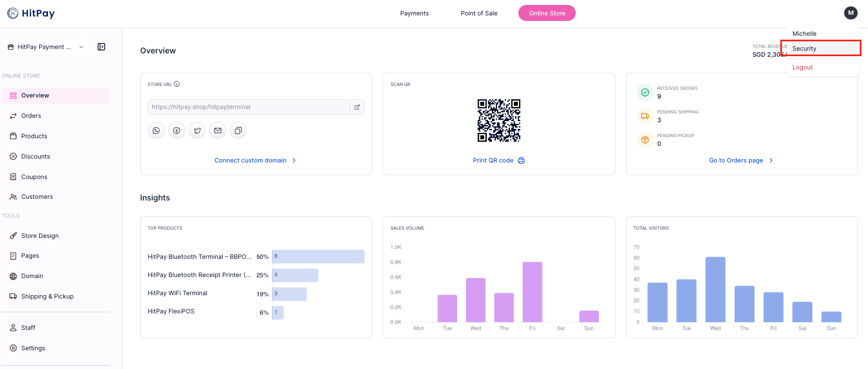Collapse the sidebar panel icon
The width and height of the screenshot is (868, 369).
point(101,47)
